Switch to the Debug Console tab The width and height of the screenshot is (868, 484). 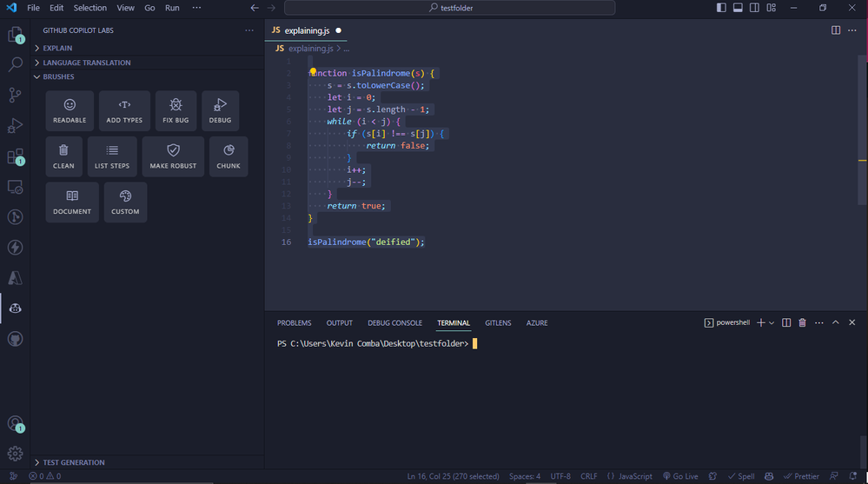point(394,322)
